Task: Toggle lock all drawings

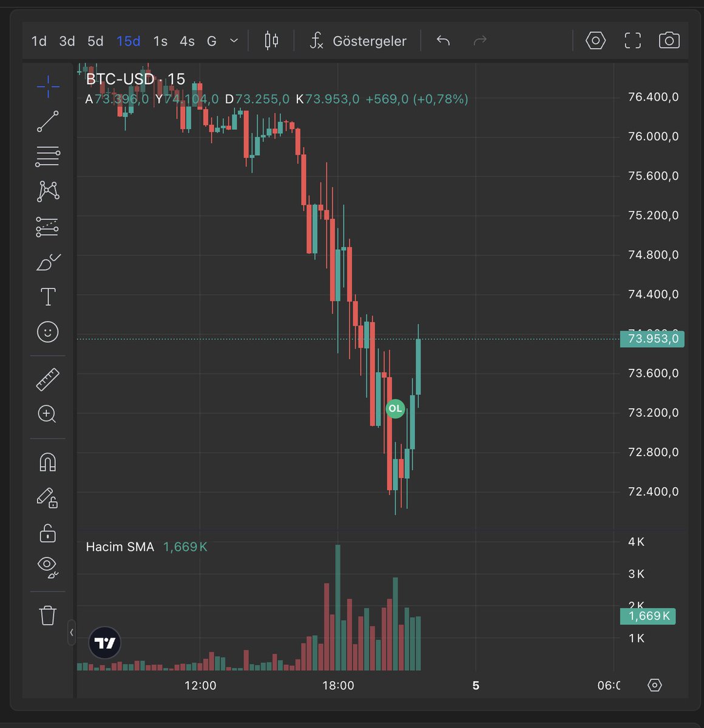Action: [48, 533]
